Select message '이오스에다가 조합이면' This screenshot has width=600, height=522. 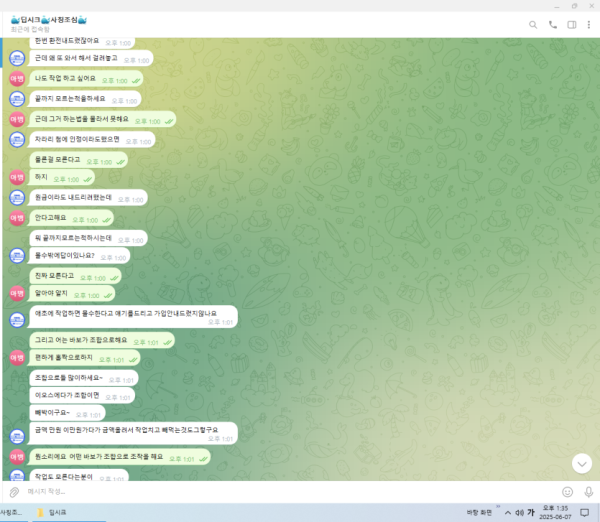click(82, 395)
